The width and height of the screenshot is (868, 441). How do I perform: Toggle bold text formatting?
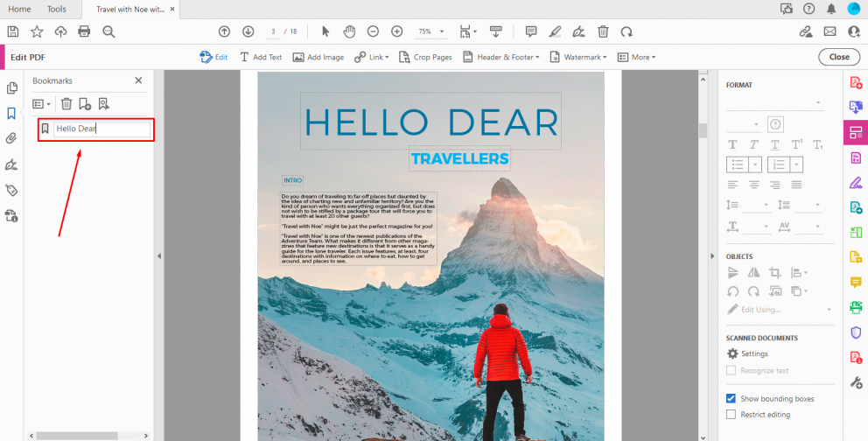click(732, 144)
